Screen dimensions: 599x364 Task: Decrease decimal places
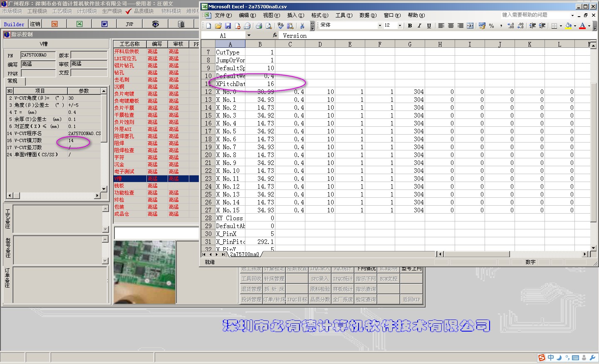[520, 26]
